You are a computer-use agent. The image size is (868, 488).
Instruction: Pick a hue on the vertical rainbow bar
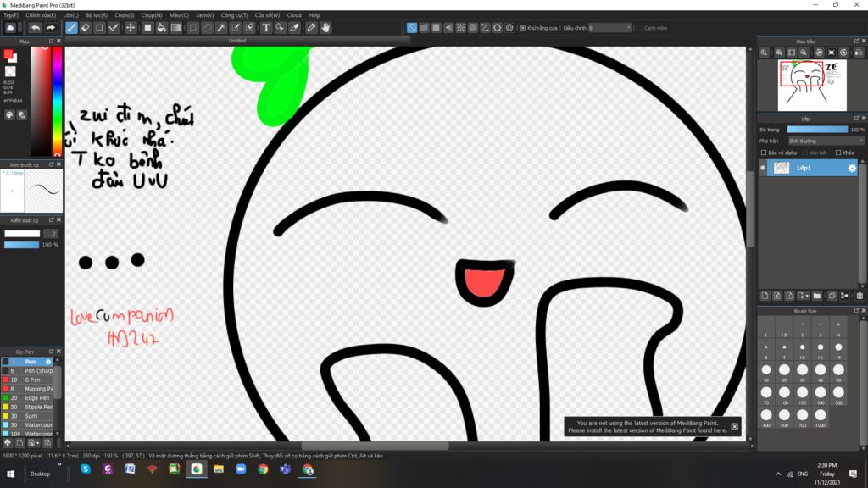pyautogui.click(x=57, y=101)
